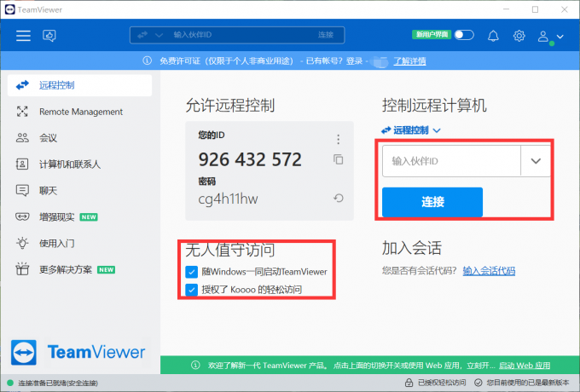This screenshot has width=580, height=392.
Task: Expand the partner ID history dropdown arrow
Action: pos(536,161)
